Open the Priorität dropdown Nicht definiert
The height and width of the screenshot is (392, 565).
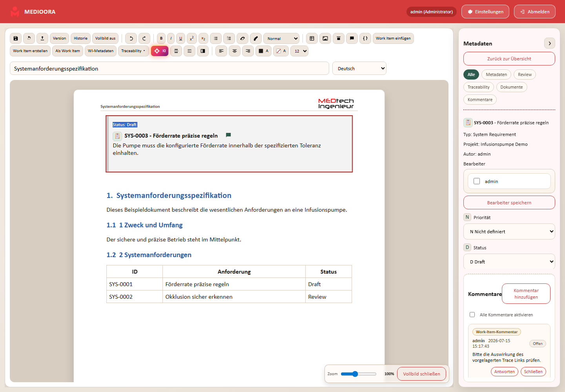coord(509,231)
